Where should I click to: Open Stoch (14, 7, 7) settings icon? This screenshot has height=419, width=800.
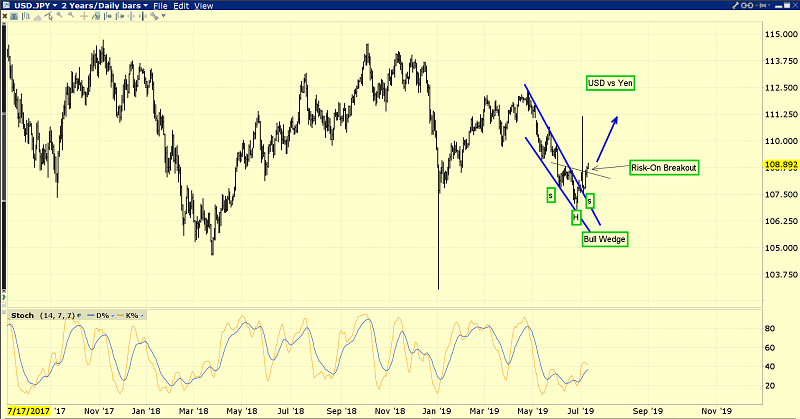tap(79, 316)
